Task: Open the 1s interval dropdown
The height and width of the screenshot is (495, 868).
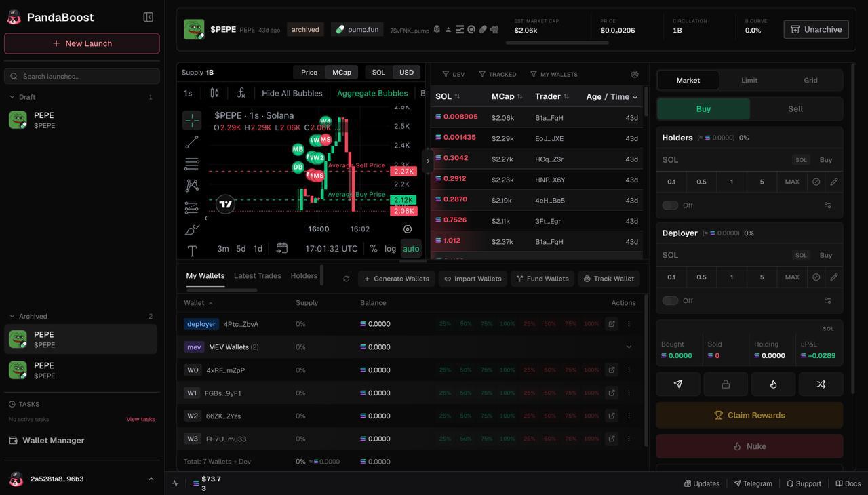Action: coord(188,93)
